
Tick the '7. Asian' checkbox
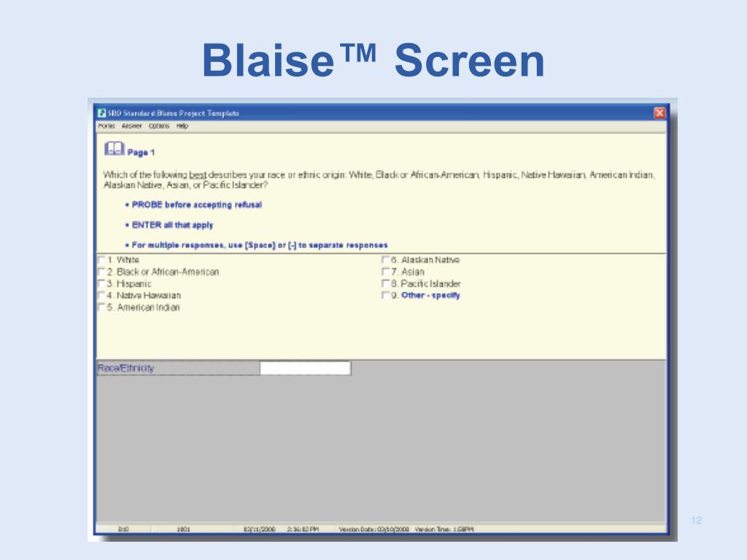point(385,271)
